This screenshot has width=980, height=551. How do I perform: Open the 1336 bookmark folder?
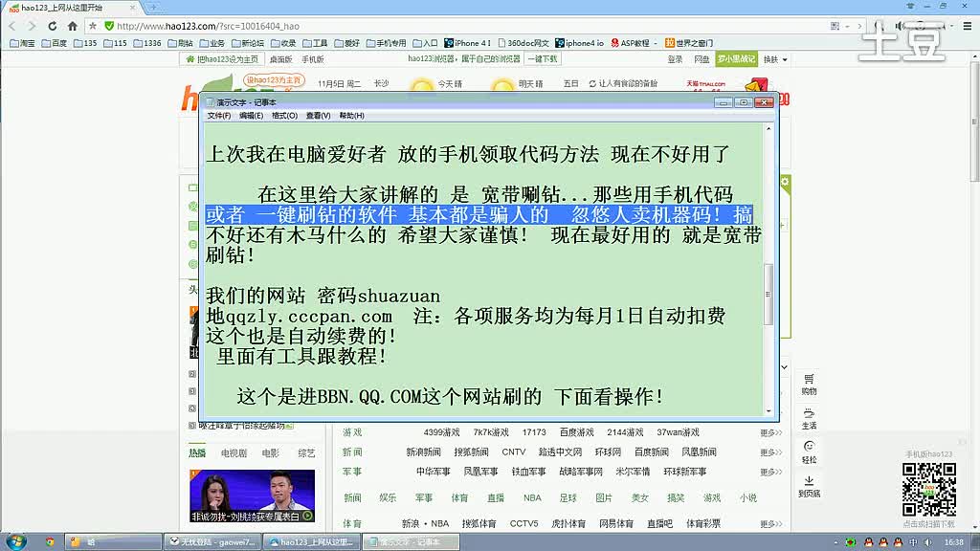(x=147, y=43)
